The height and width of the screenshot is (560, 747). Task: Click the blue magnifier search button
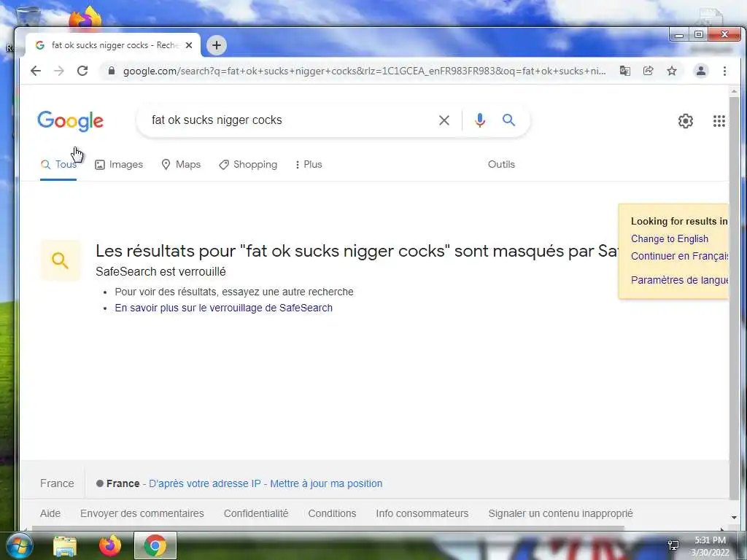[508, 120]
